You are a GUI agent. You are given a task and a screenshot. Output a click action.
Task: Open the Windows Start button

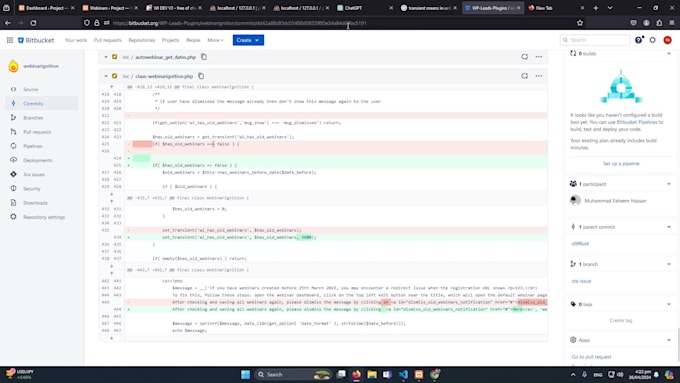tap(245, 374)
